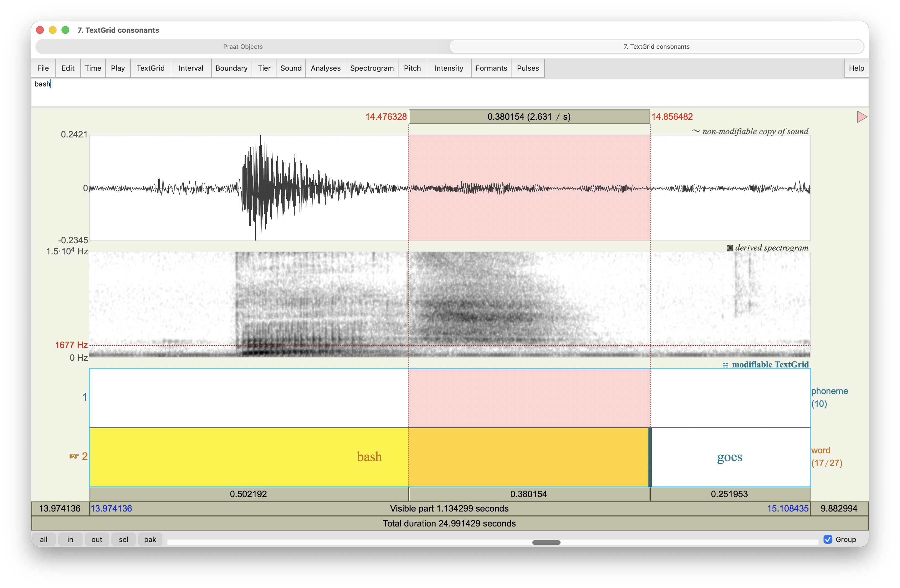Click the 0.2421 waveform maximum label
This screenshot has height=588, width=900.
pos(74,135)
